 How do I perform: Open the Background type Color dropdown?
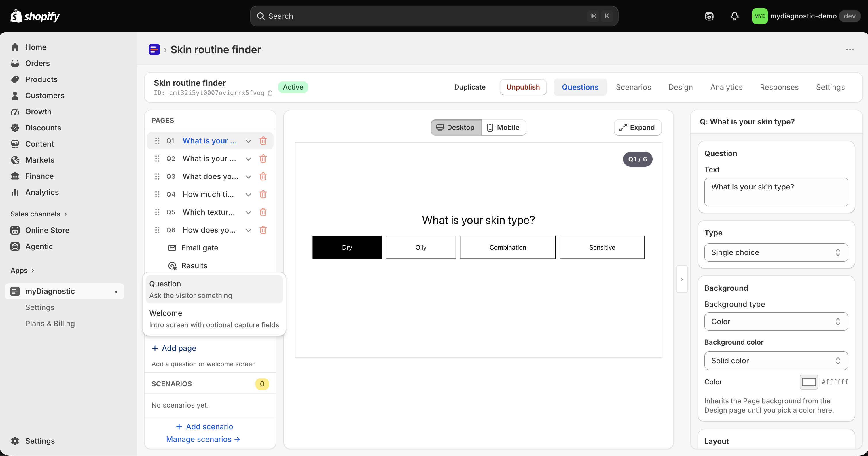coord(776,322)
